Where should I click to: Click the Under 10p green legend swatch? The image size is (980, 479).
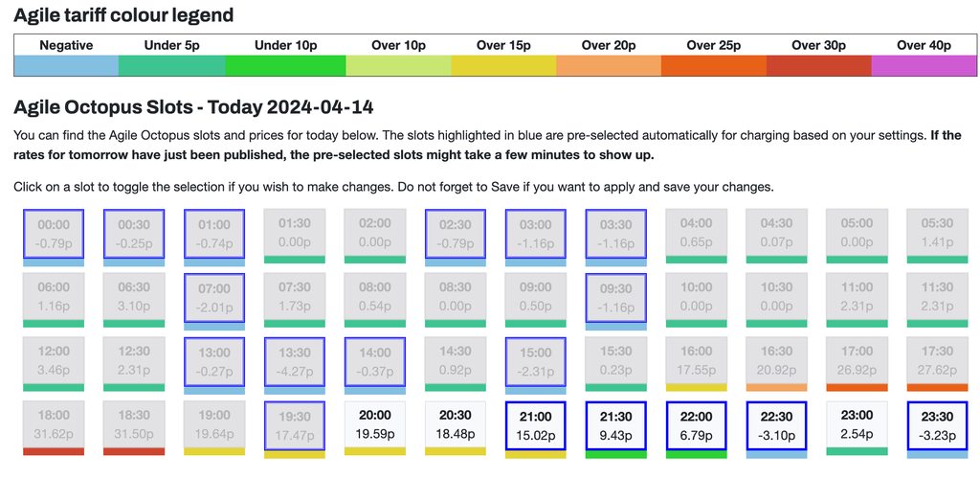(x=285, y=66)
